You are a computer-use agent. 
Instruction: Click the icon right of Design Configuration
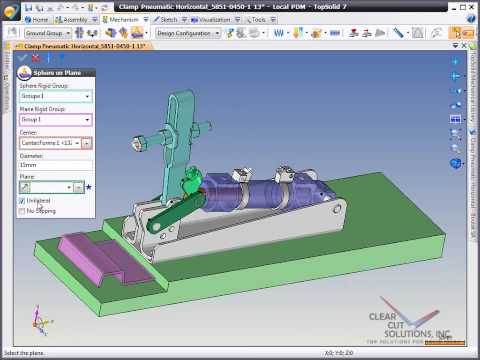pos(230,33)
